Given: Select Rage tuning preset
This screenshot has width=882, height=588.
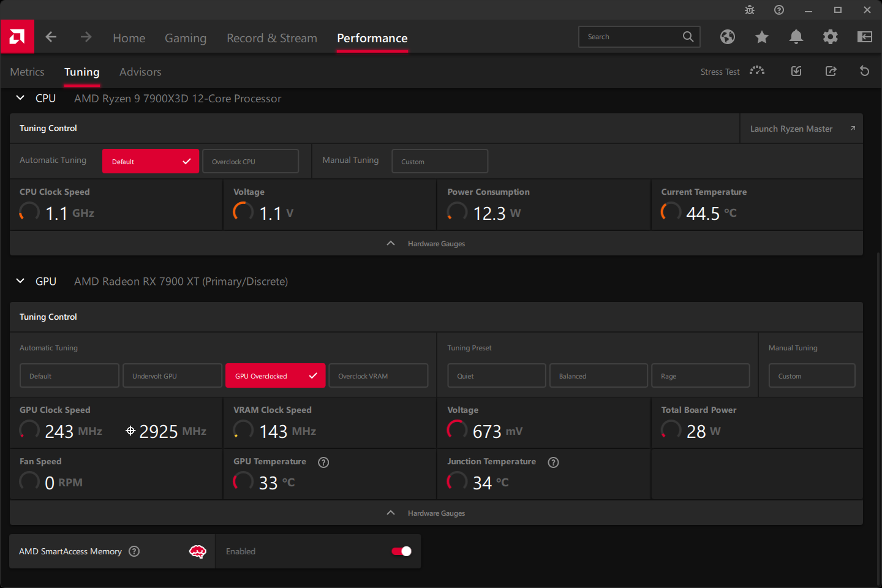Looking at the screenshot, I should pos(701,375).
